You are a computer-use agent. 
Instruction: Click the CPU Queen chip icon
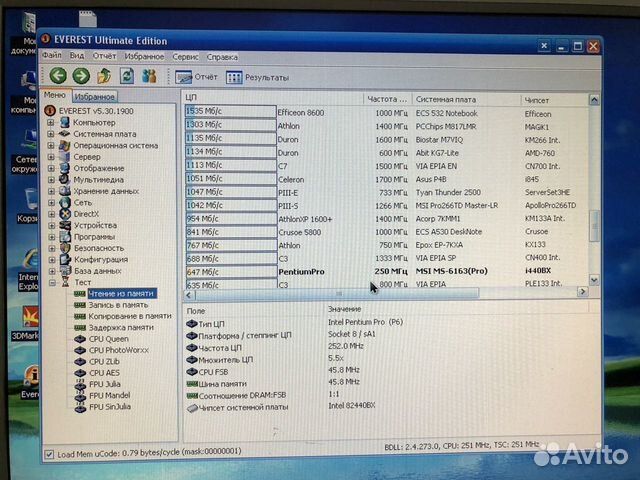80,339
